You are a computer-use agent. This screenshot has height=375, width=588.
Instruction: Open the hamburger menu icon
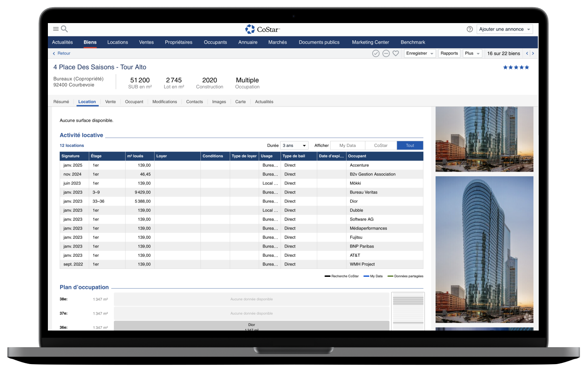point(55,29)
